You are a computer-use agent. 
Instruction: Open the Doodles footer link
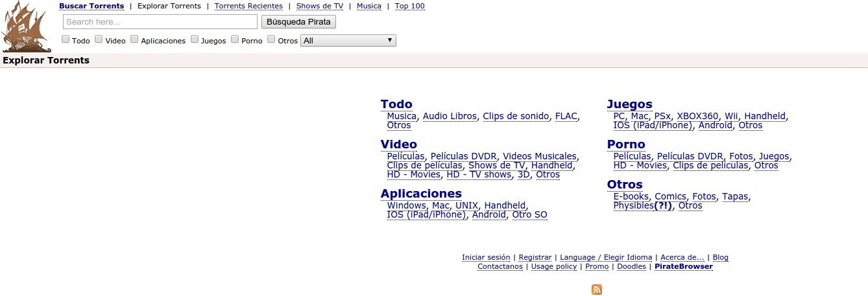(x=631, y=267)
